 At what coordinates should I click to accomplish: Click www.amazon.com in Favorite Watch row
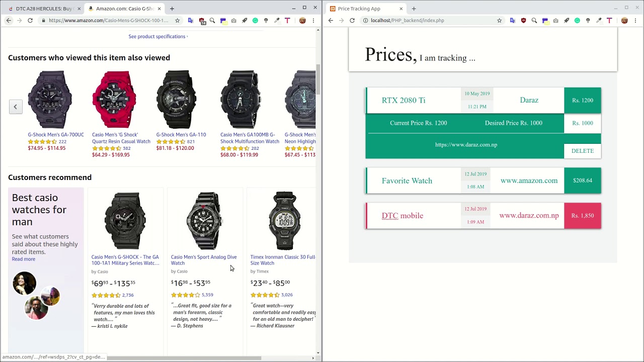tap(529, 180)
